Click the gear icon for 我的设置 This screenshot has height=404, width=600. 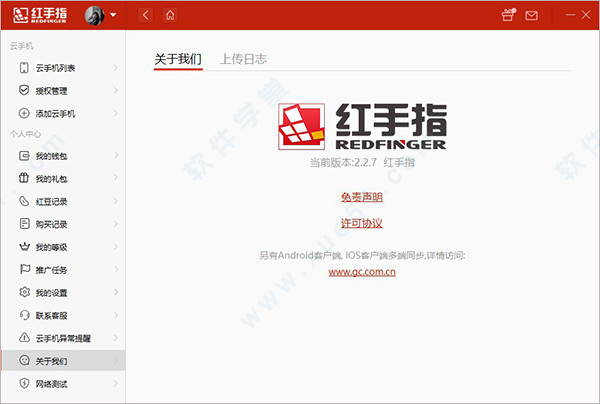point(24,292)
